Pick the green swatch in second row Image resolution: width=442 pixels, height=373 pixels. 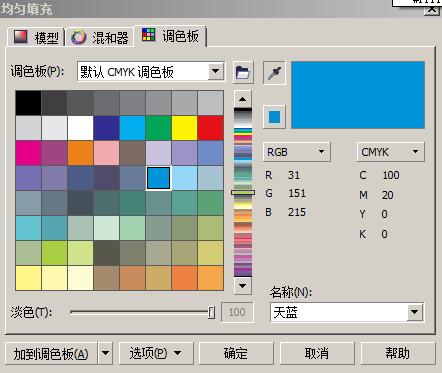click(x=158, y=128)
